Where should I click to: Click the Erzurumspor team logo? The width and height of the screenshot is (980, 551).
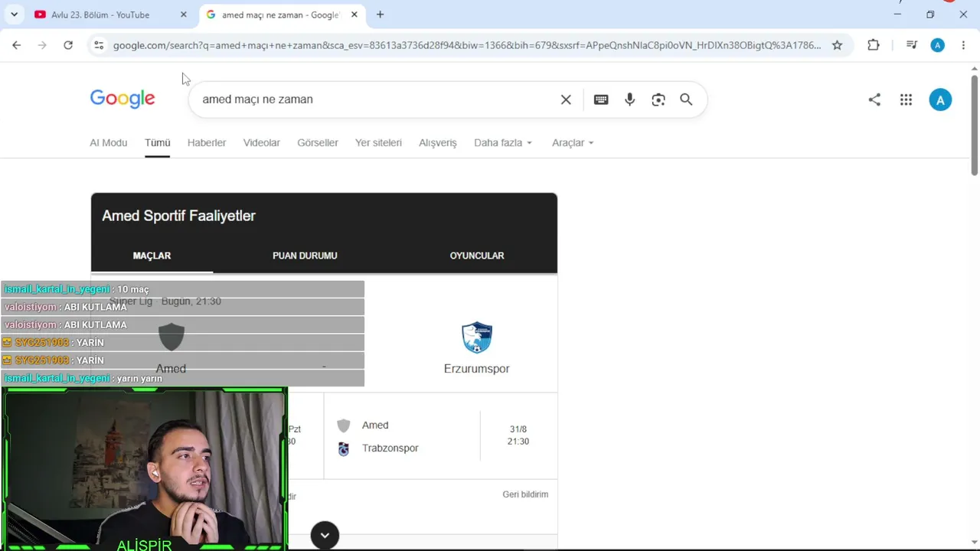(x=476, y=337)
